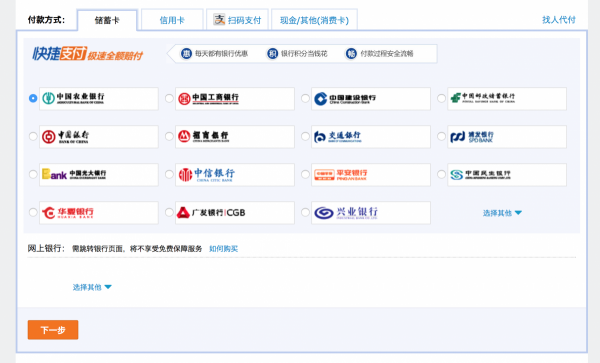Select the 中国农业银行 logo box
600x363 pixels.
tap(99, 99)
